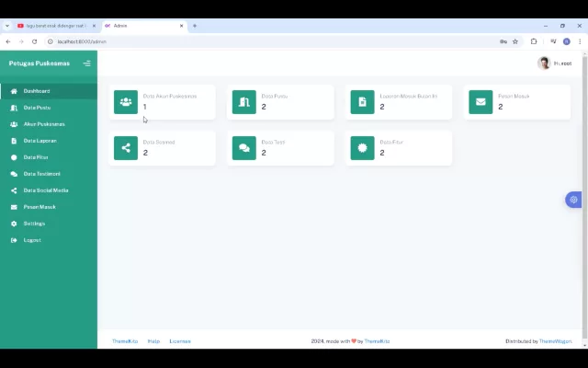Select Data Fitur sidebar item
The width and height of the screenshot is (588, 368).
click(x=49, y=157)
